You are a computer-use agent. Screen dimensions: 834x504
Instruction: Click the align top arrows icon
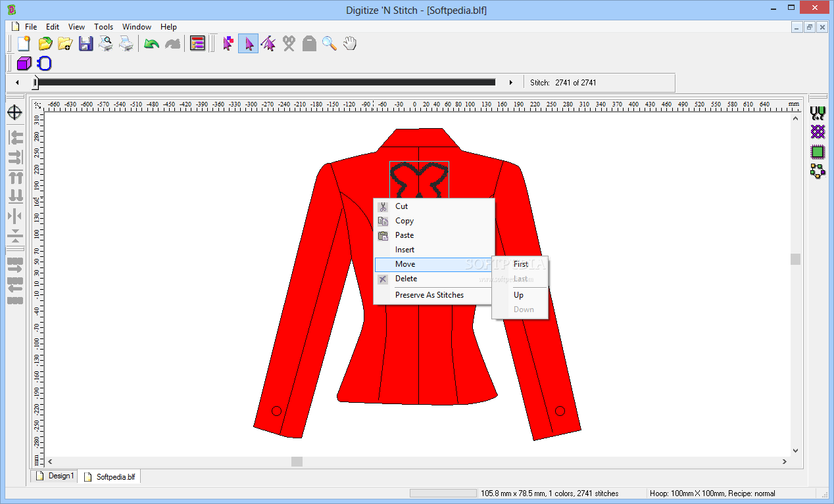(x=15, y=177)
